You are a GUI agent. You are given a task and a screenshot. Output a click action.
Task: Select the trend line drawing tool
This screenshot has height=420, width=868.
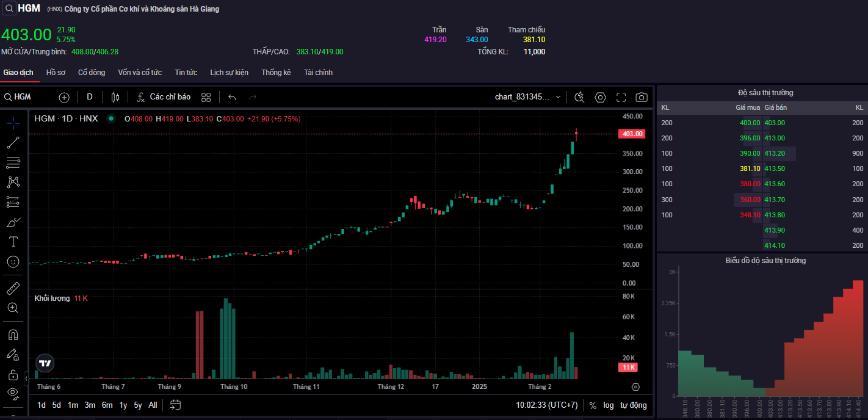point(13,143)
